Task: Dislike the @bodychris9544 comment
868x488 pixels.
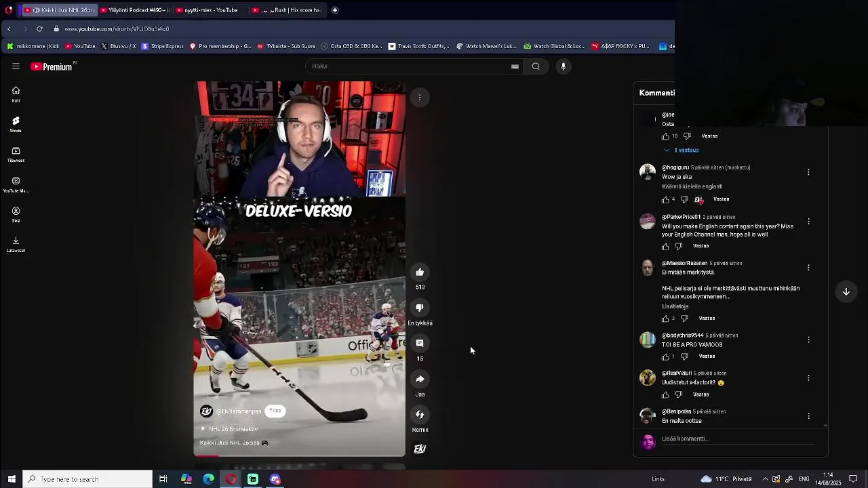Action: 684,357
